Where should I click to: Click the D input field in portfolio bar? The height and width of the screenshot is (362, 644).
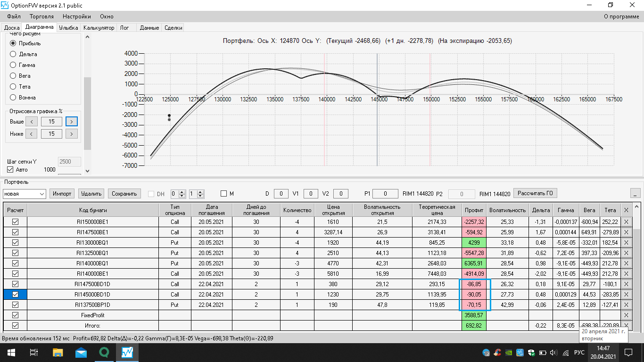pyautogui.click(x=281, y=193)
